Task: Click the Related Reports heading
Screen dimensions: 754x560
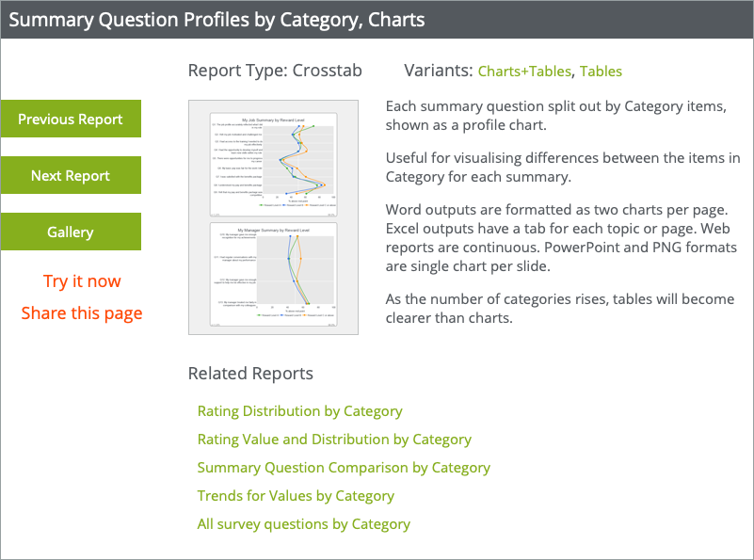Action: pos(250,374)
